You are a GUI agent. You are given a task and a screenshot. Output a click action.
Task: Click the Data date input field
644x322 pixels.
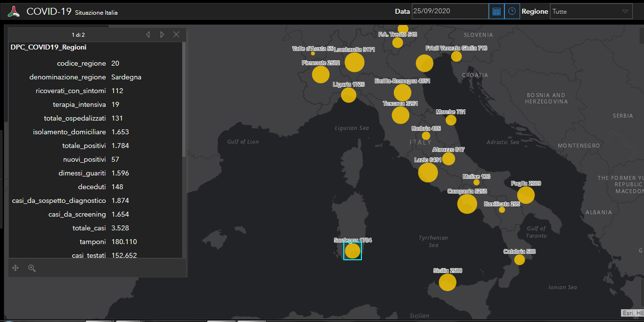(450, 11)
